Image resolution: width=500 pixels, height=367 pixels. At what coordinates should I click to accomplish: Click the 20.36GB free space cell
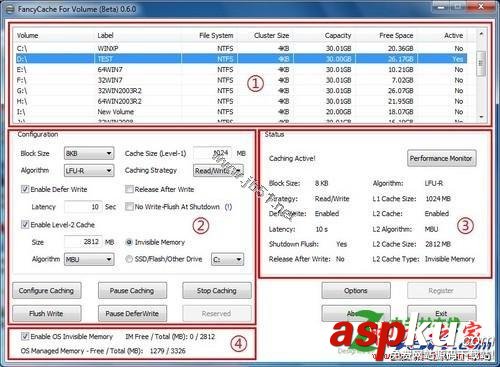click(x=400, y=48)
